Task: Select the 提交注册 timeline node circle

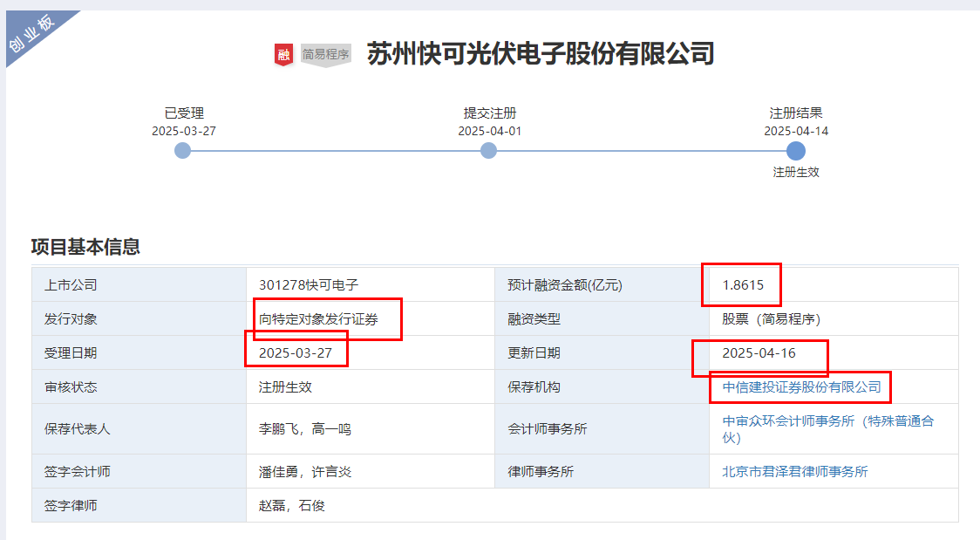Action: pyautogui.click(x=489, y=151)
